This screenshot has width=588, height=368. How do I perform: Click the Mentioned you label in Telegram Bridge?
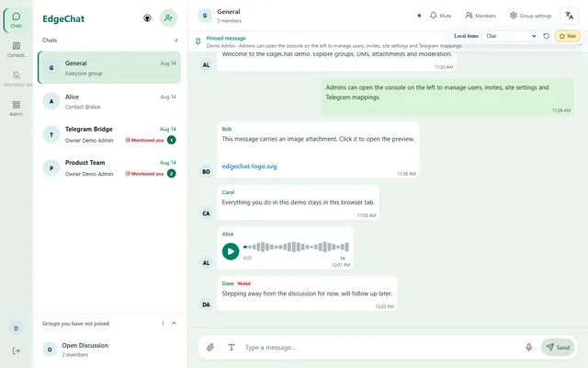144,140
